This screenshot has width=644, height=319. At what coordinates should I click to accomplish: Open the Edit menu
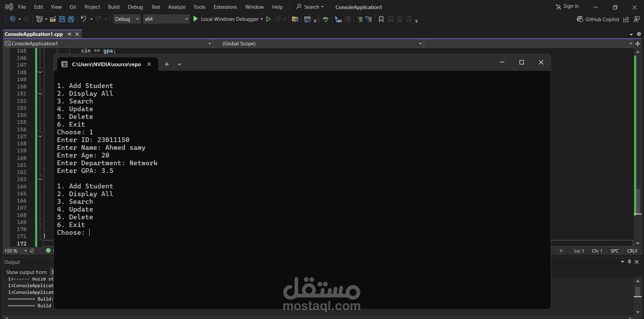tap(39, 7)
